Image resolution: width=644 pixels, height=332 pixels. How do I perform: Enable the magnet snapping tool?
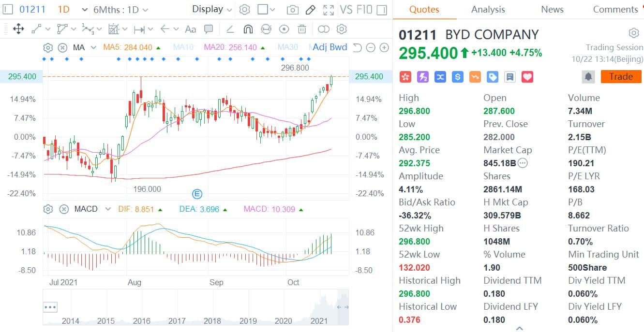pyautogui.click(x=247, y=29)
